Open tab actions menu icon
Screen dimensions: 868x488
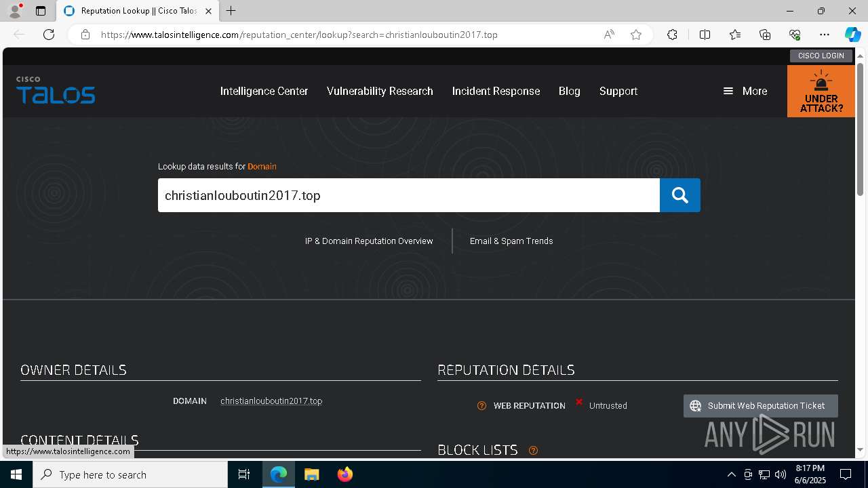pos(41,11)
